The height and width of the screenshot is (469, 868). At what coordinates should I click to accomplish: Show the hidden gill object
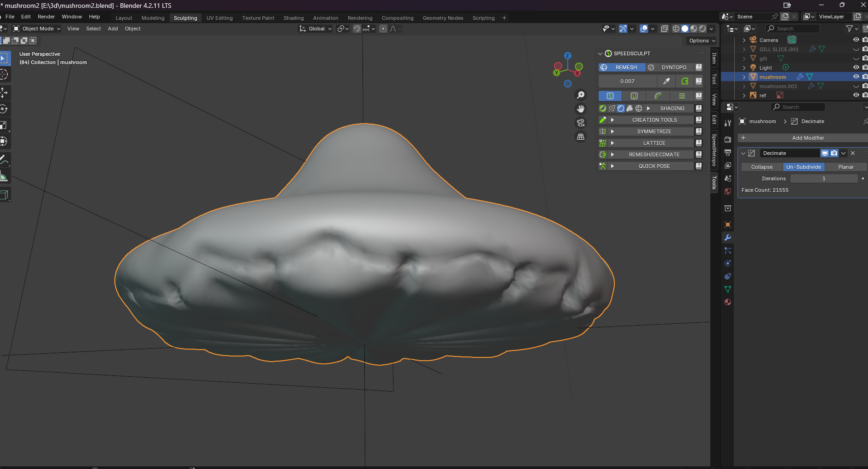(856, 58)
